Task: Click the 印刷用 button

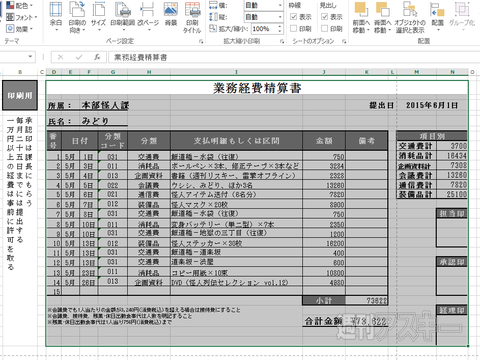Action: tap(20, 95)
